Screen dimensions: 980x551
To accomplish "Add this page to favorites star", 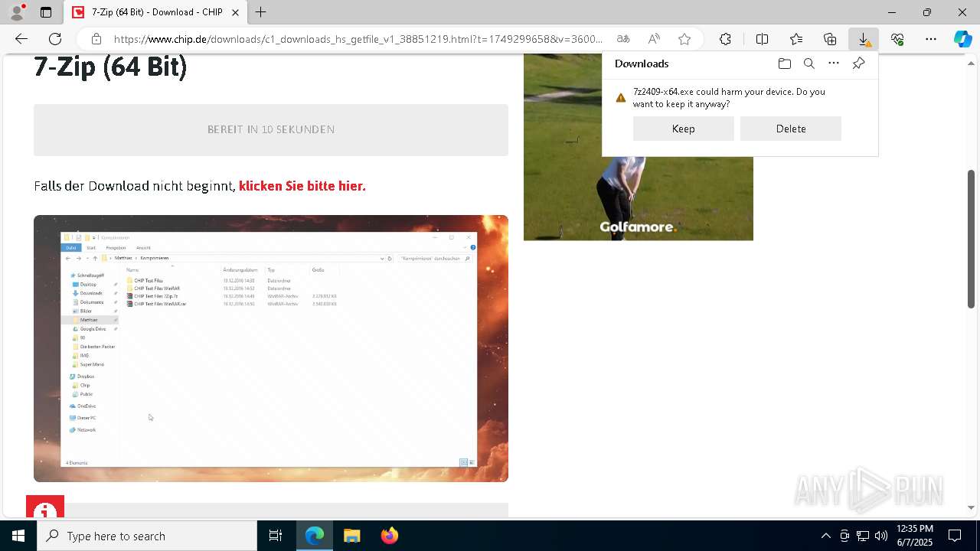I will [684, 39].
